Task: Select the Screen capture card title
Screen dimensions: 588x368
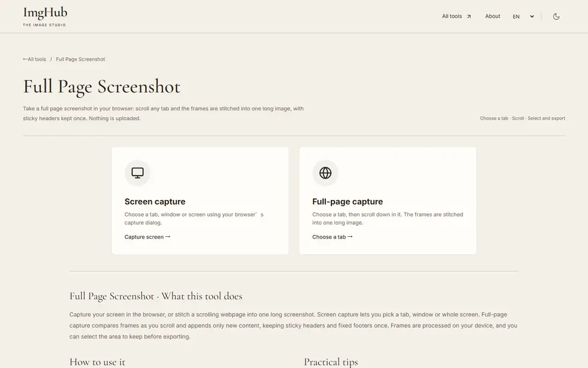Action: pyautogui.click(x=155, y=202)
